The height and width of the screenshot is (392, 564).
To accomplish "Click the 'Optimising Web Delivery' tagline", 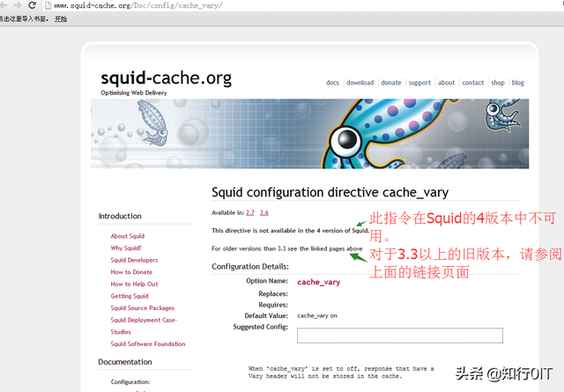I will click(x=134, y=92).
